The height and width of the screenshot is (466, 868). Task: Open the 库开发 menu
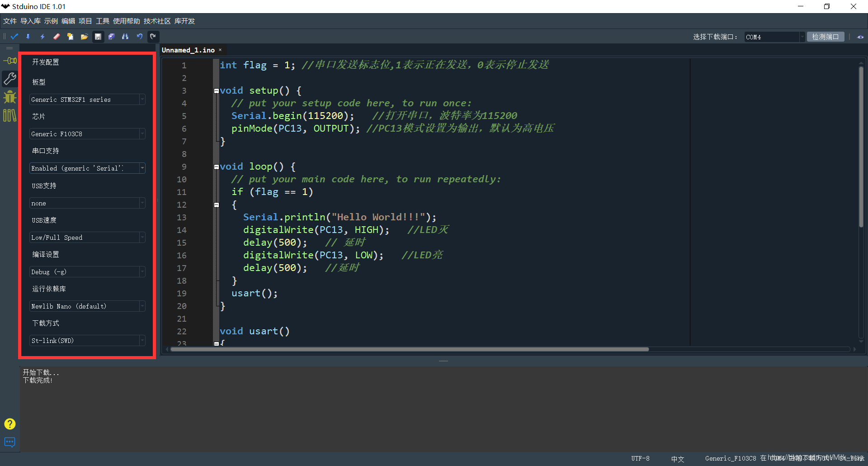184,21
